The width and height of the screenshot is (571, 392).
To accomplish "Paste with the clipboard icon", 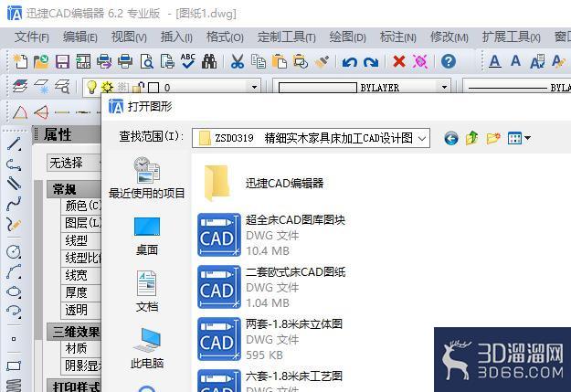I will [280, 61].
